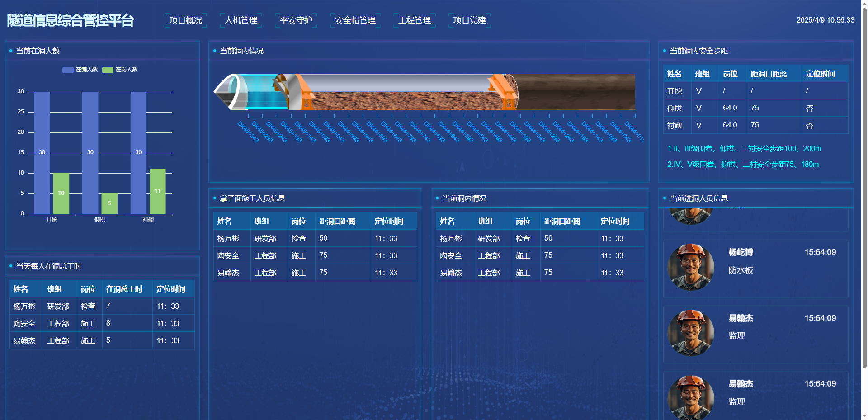Click the DK45+343 mileage marker

pyautogui.click(x=248, y=132)
